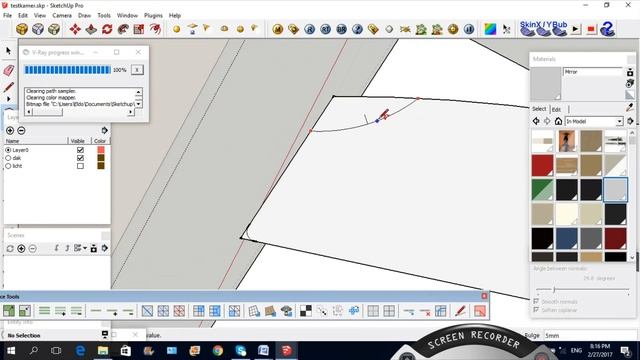Click the Layer0 color swatch

100,150
